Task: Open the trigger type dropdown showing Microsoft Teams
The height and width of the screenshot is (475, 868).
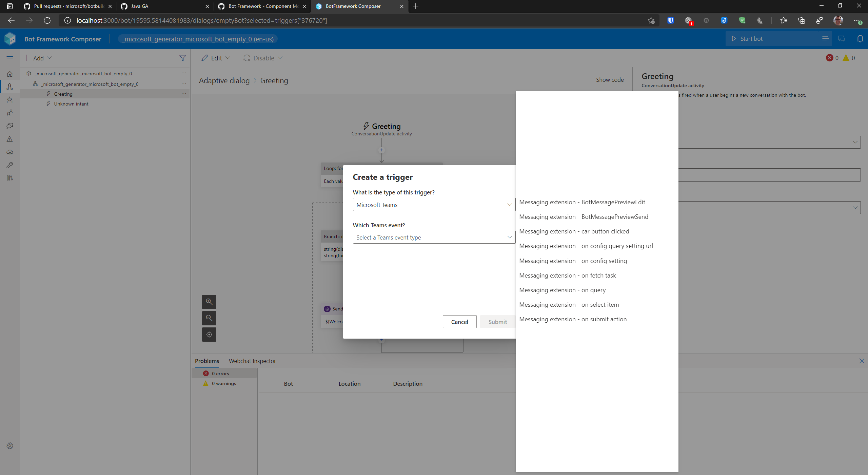Action: (434, 204)
